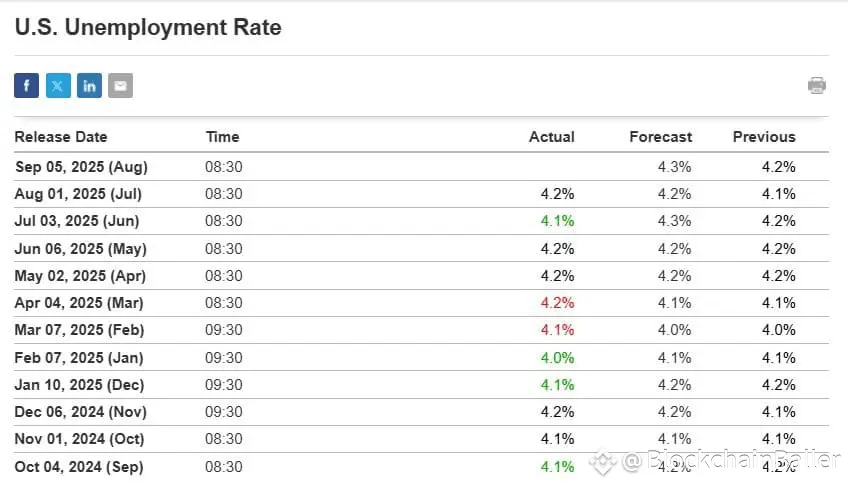
Task: Select the Jul 03, 2025 (Jun) row
Action: 421,221
